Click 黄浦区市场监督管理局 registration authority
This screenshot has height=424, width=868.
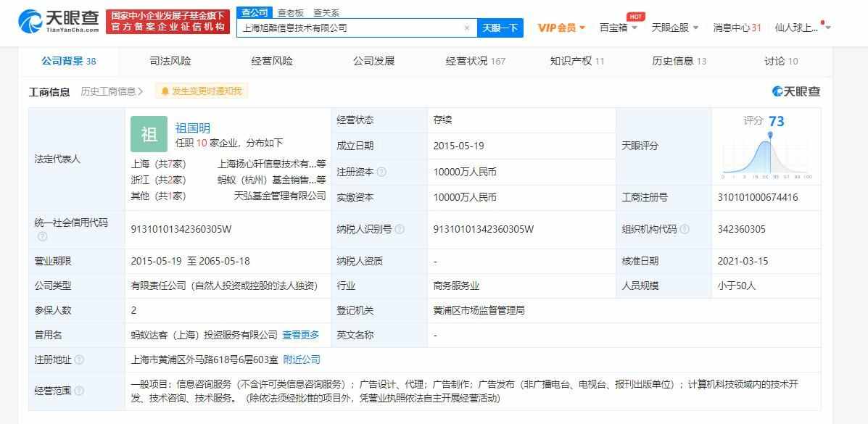(479, 310)
